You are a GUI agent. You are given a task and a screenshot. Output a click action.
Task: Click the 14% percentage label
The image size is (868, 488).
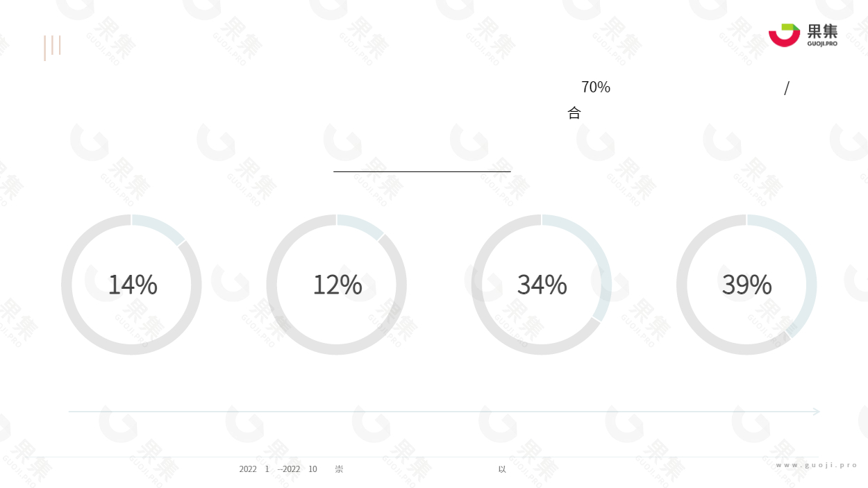click(x=133, y=285)
